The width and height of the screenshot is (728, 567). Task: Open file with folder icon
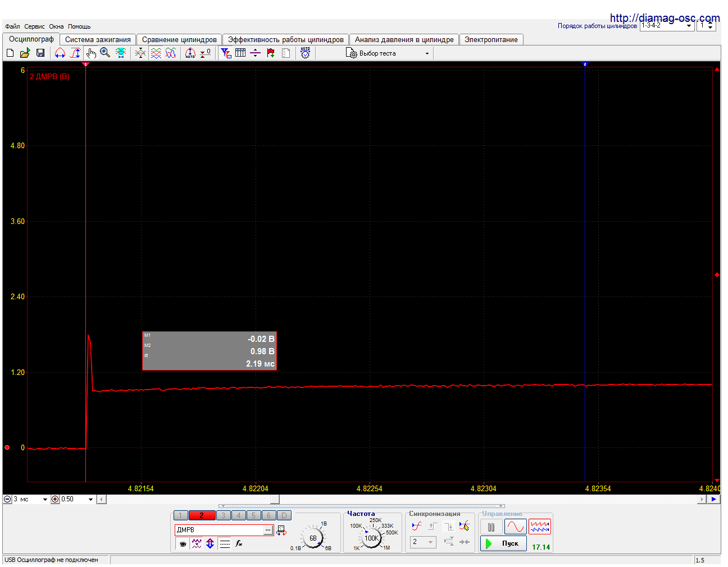[25, 53]
